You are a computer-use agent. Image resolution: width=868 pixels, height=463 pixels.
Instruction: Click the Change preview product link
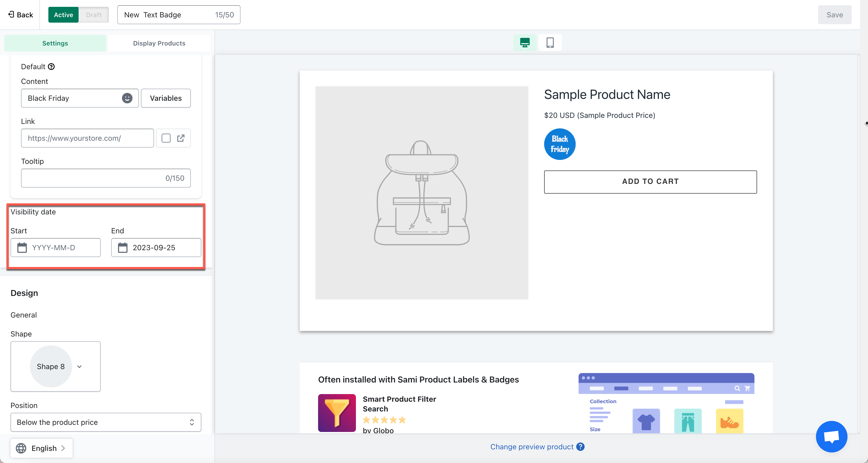pos(532,447)
